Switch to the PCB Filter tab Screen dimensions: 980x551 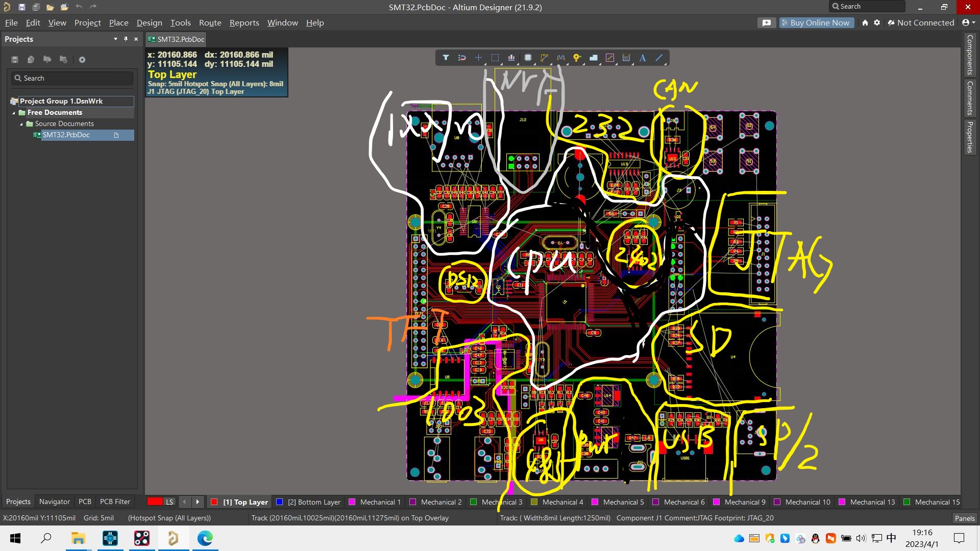tap(115, 502)
